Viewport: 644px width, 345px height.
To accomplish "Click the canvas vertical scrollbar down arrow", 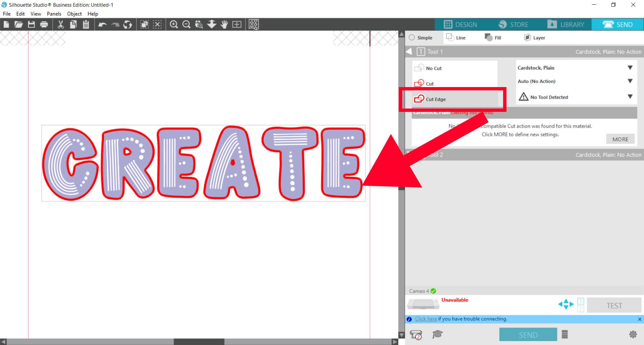I will pos(401,335).
